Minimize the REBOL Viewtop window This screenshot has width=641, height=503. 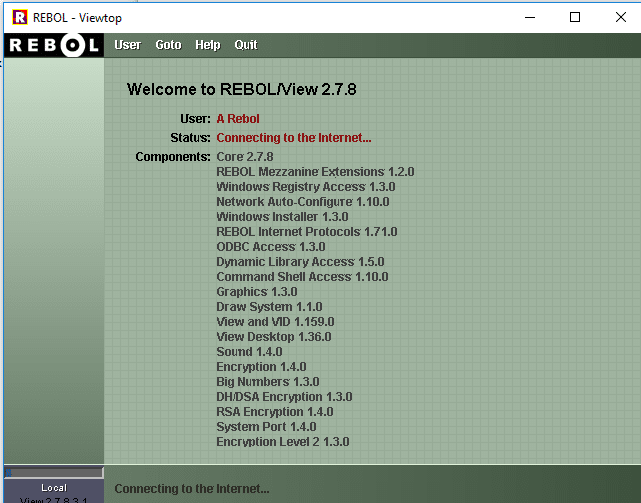[x=530, y=18]
